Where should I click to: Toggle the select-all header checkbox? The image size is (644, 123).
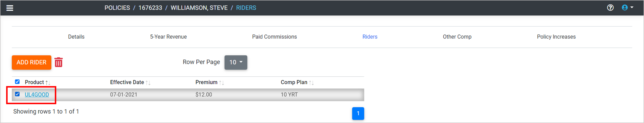[x=17, y=82]
